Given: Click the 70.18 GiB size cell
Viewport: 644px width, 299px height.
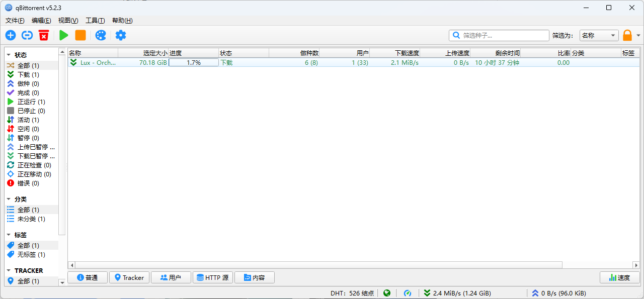Looking at the screenshot, I should point(143,62).
